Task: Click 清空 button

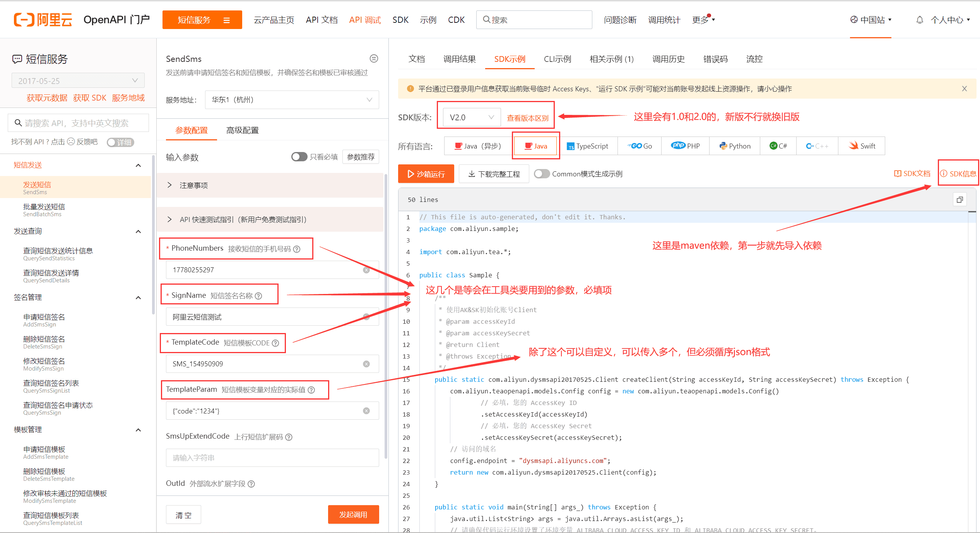Action: point(183,515)
